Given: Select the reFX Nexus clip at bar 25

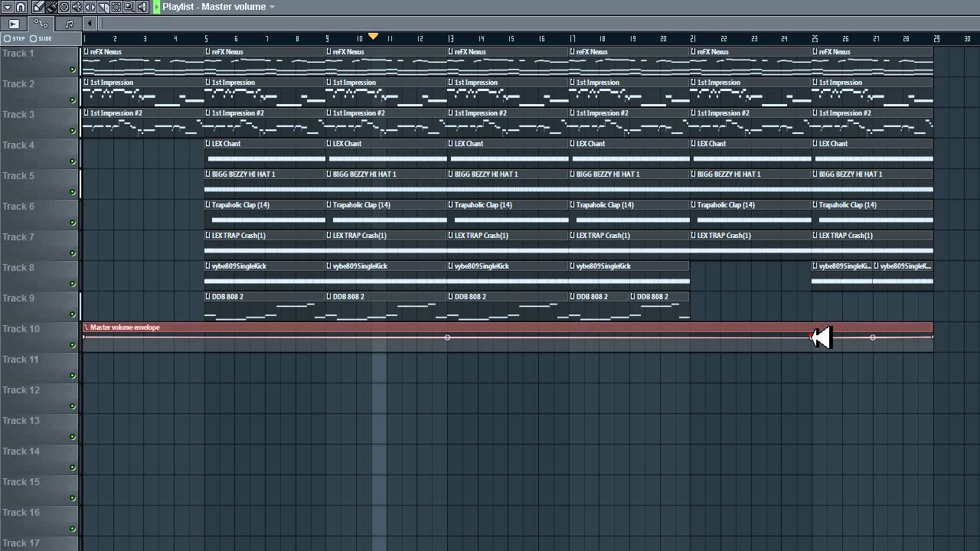Looking at the screenshot, I should pyautogui.click(x=872, y=61).
